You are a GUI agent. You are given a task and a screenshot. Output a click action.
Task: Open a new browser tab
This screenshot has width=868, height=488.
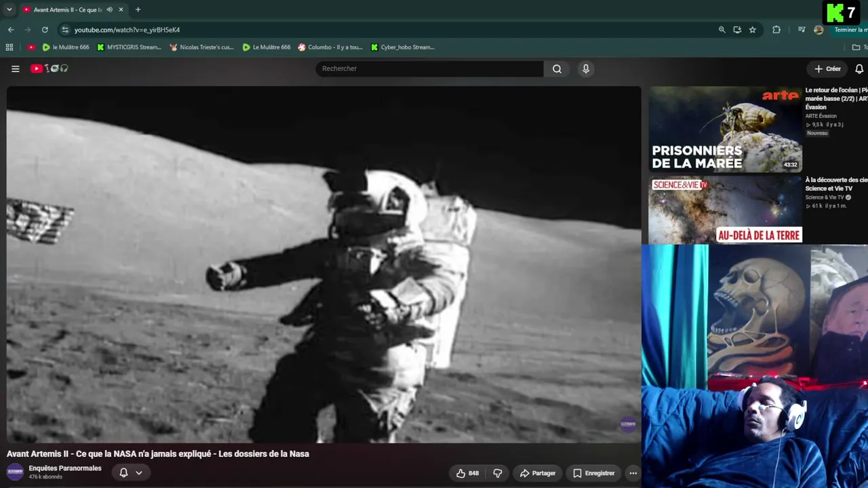(138, 9)
